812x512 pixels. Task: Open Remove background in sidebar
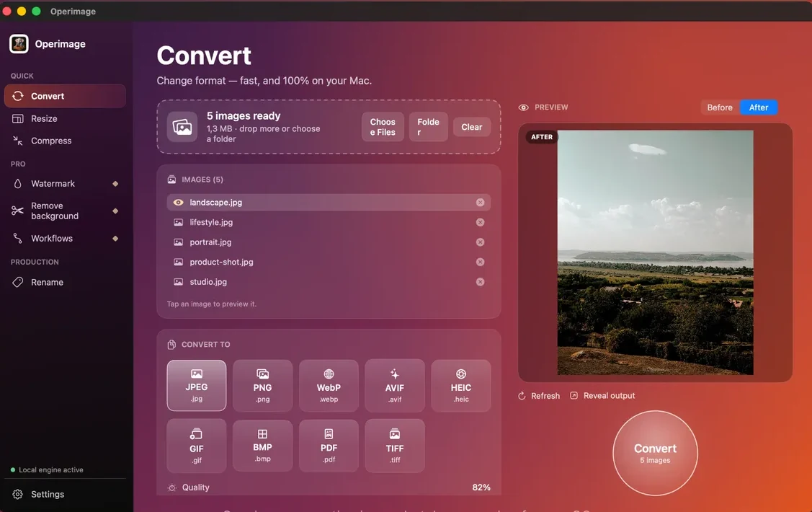pyautogui.click(x=65, y=211)
